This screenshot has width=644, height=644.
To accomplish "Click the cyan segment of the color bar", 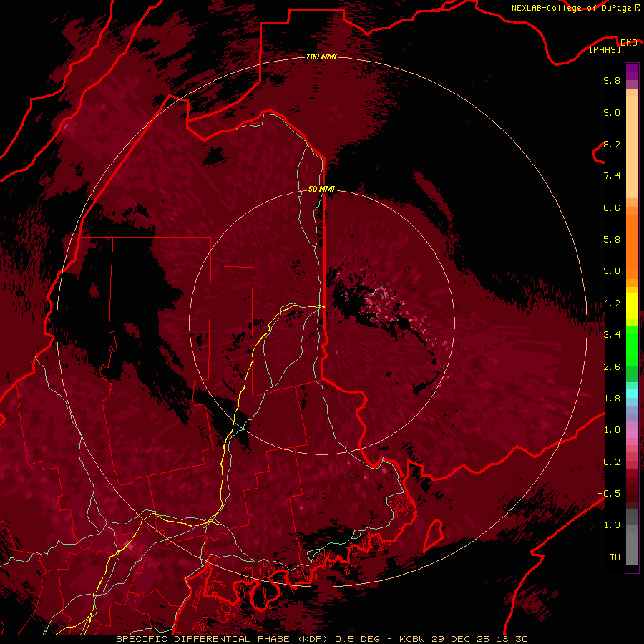I will coord(632,393).
